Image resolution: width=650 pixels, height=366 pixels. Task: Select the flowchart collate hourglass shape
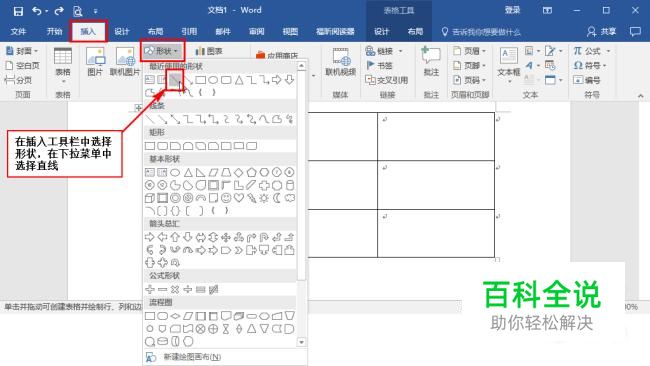[x=226, y=329]
